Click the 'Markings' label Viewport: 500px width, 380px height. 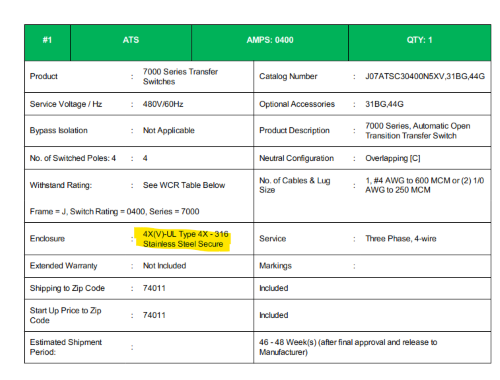point(275,266)
